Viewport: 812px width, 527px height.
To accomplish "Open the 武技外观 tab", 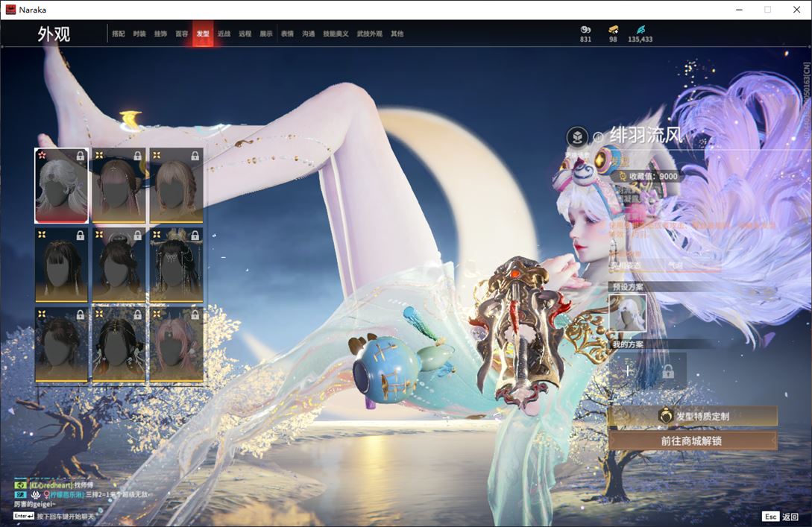I will pos(369,34).
